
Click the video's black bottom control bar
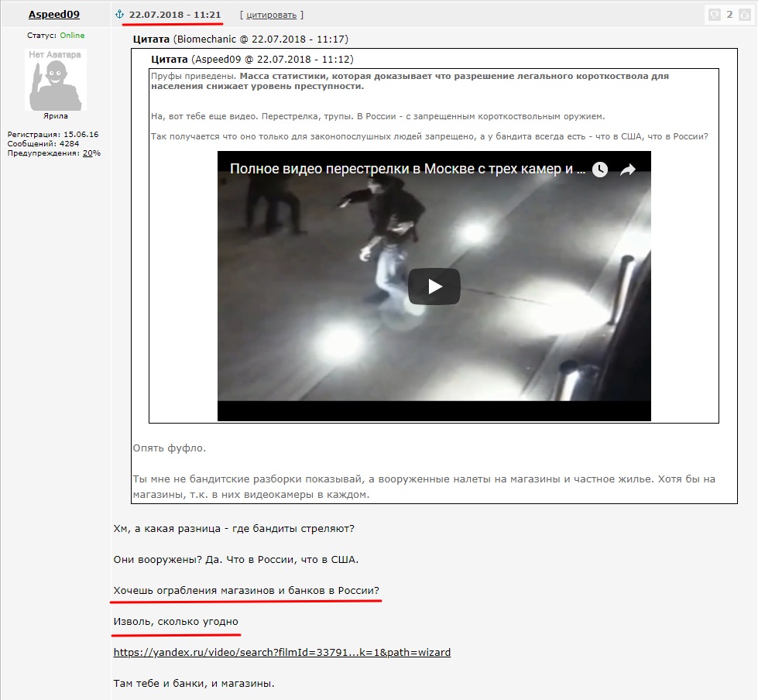434,411
